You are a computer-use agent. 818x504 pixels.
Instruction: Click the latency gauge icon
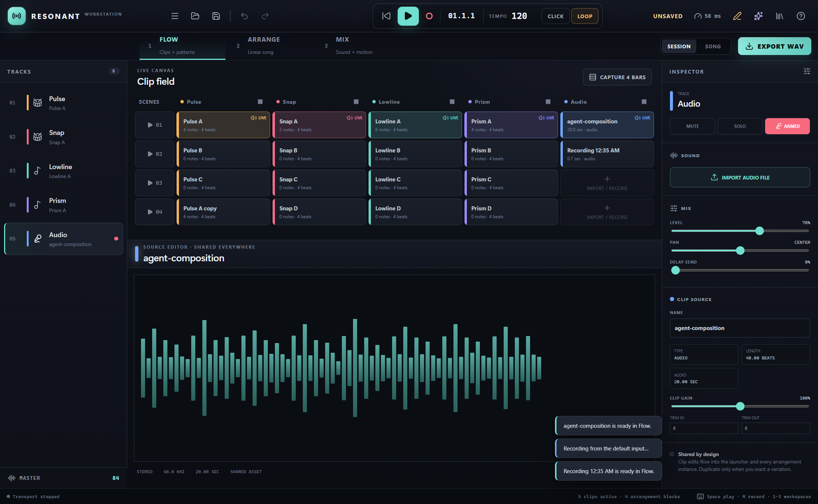point(698,16)
